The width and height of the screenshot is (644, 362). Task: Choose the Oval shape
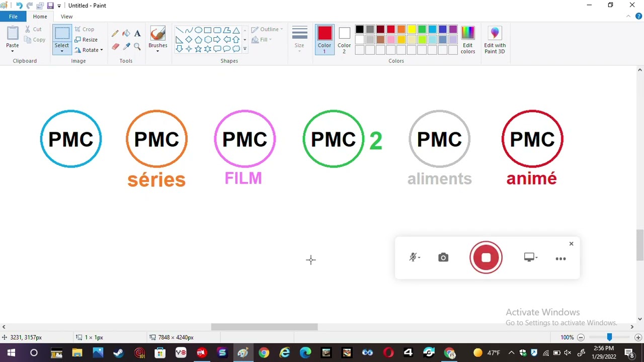coord(198,30)
